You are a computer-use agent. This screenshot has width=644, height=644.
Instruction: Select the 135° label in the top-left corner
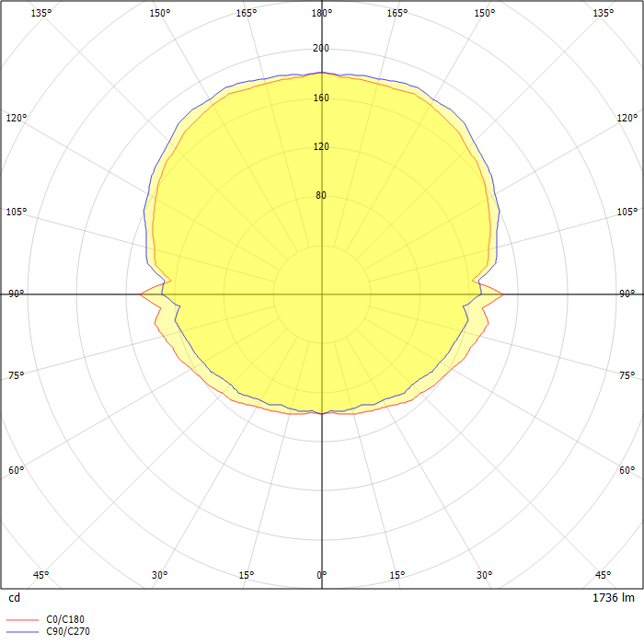tap(41, 13)
